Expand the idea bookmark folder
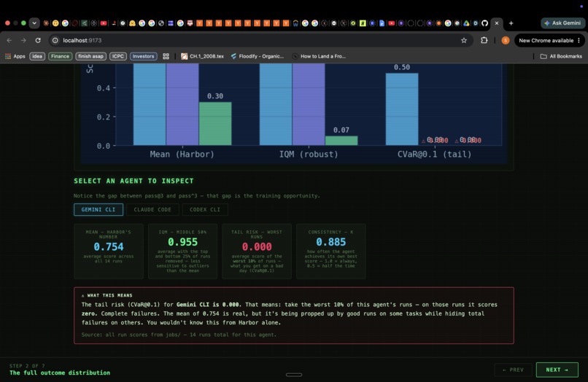 tap(37, 56)
